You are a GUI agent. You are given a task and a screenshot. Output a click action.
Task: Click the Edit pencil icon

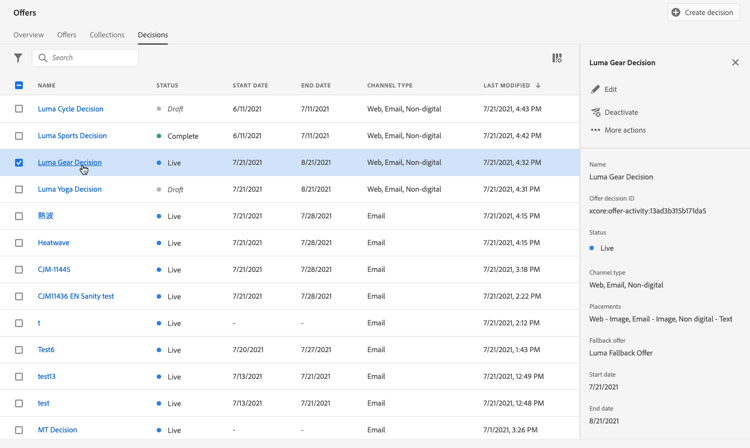click(x=596, y=89)
